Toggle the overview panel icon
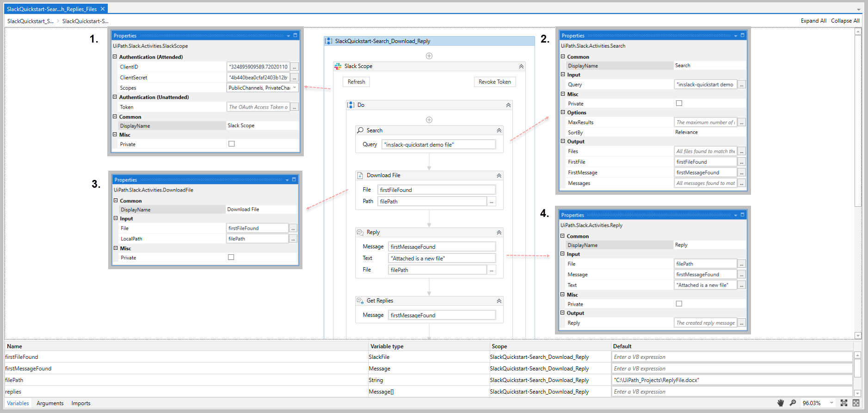868x413 pixels. tap(856, 403)
